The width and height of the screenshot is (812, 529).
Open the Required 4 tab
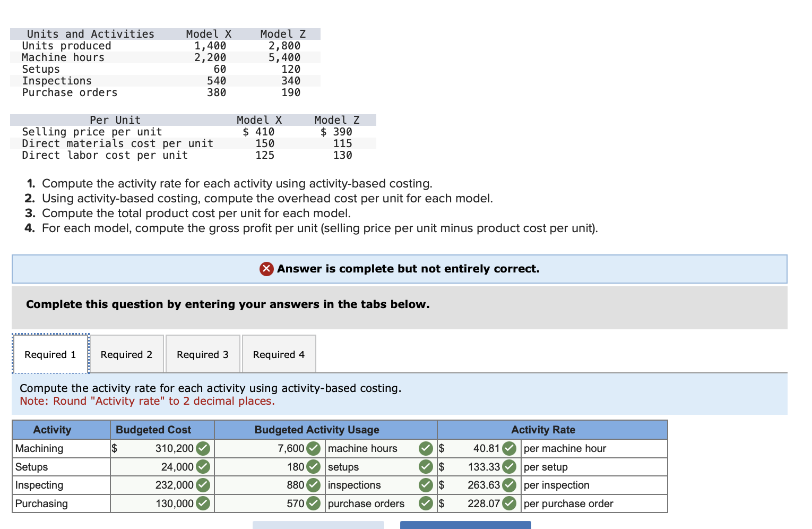click(279, 354)
